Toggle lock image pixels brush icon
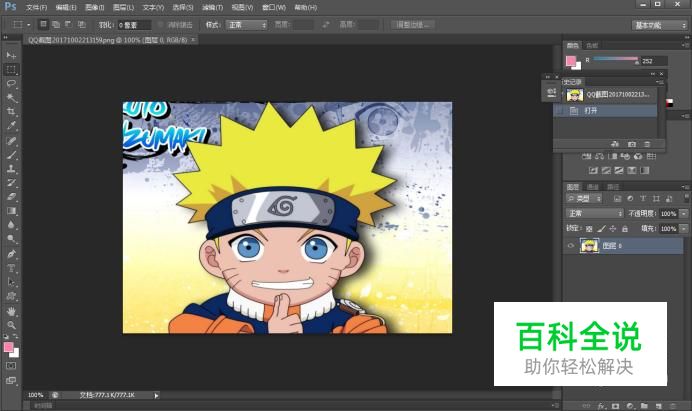The height and width of the screenshot is (411, 692). (x=601, y=229)
